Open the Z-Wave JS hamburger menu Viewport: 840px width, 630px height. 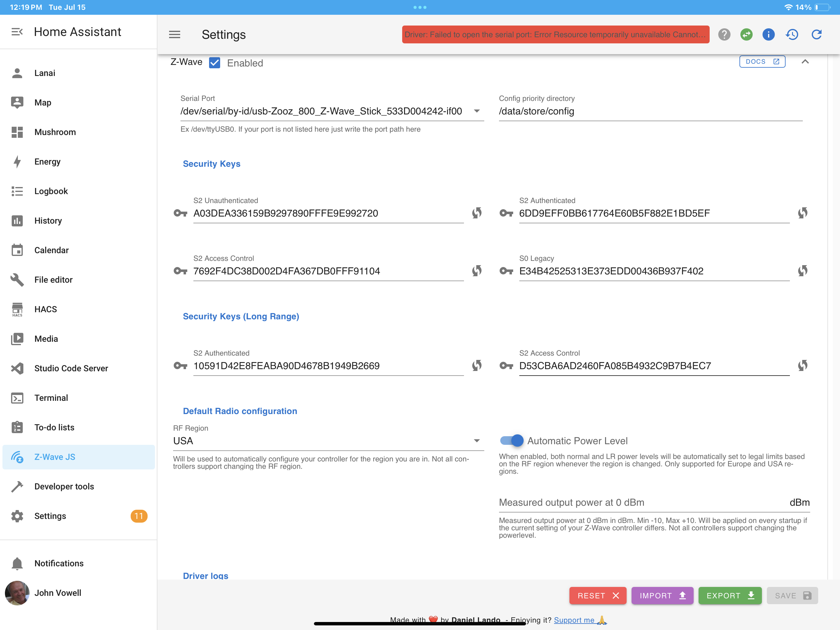pyautogui.click(x=175, y=34)
